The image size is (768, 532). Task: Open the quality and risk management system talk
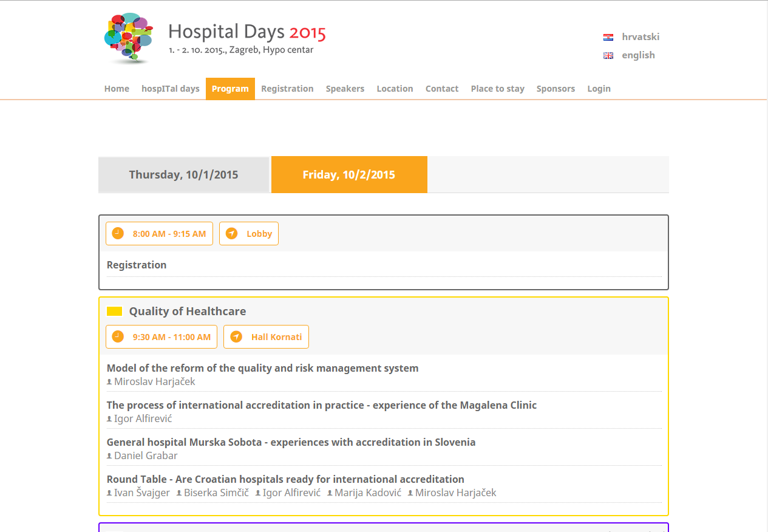click(x=262, y=368)
